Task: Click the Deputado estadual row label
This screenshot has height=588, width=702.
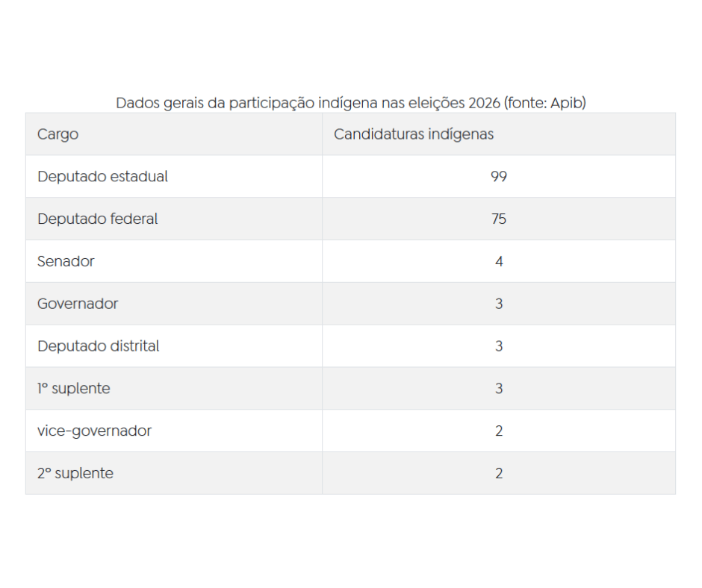Action: pos(102,176)
